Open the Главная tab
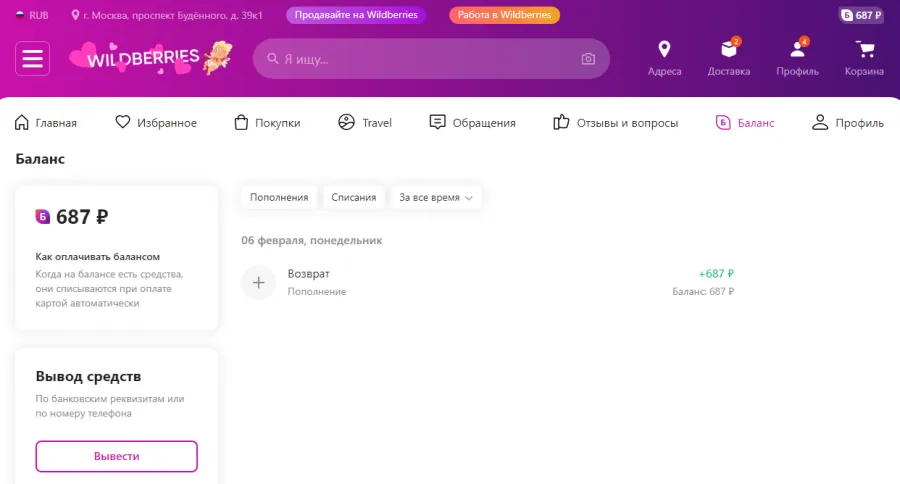Screen dimensions: 900x484 (45, 122)
